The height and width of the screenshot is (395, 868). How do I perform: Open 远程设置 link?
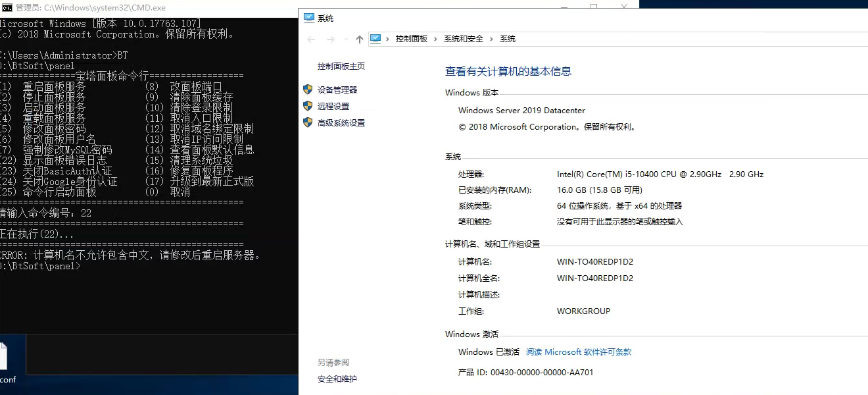[333, 107]
